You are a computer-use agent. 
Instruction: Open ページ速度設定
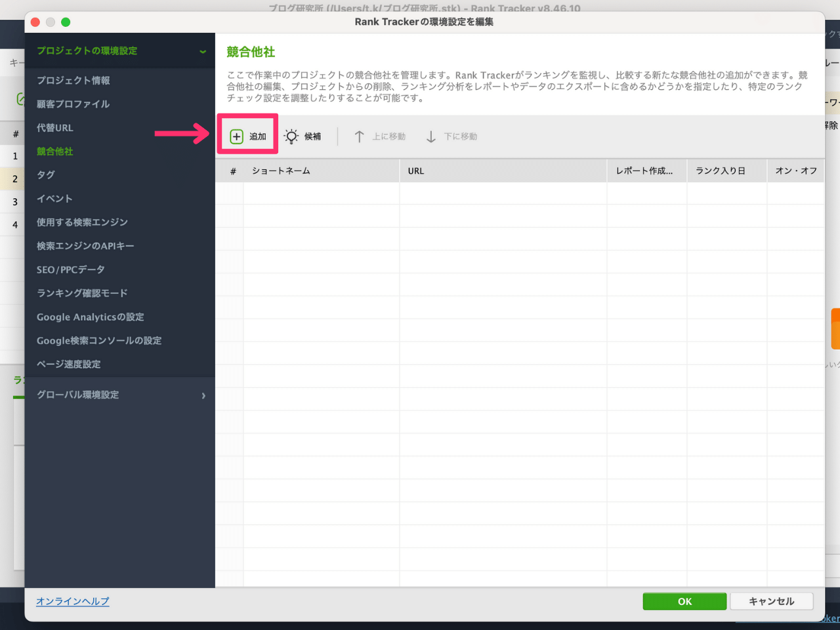point(69,364)
